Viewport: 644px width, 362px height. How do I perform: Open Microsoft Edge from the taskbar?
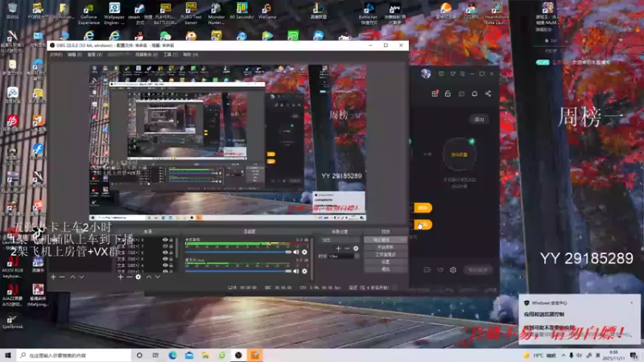tap(172, 356)
